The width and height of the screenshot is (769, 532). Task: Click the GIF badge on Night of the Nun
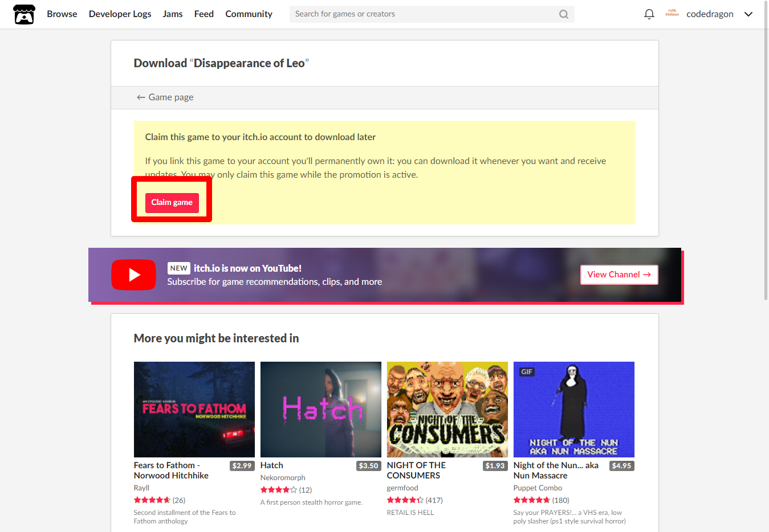click(x=527, y=372)
